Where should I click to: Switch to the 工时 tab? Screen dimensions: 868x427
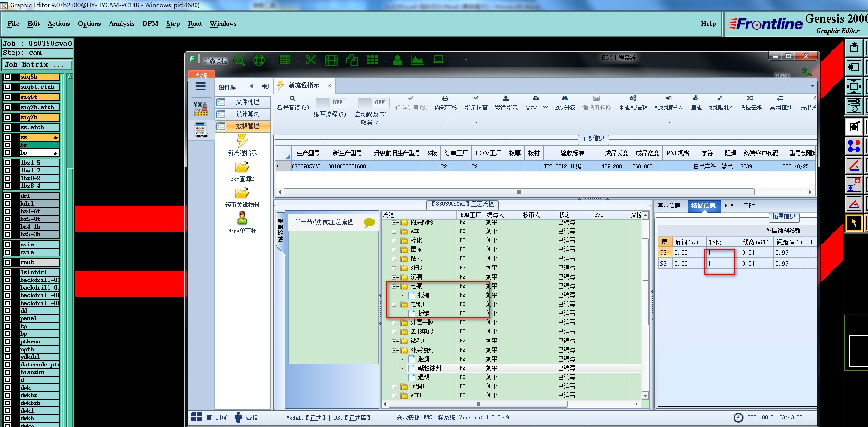coord(749,206)
